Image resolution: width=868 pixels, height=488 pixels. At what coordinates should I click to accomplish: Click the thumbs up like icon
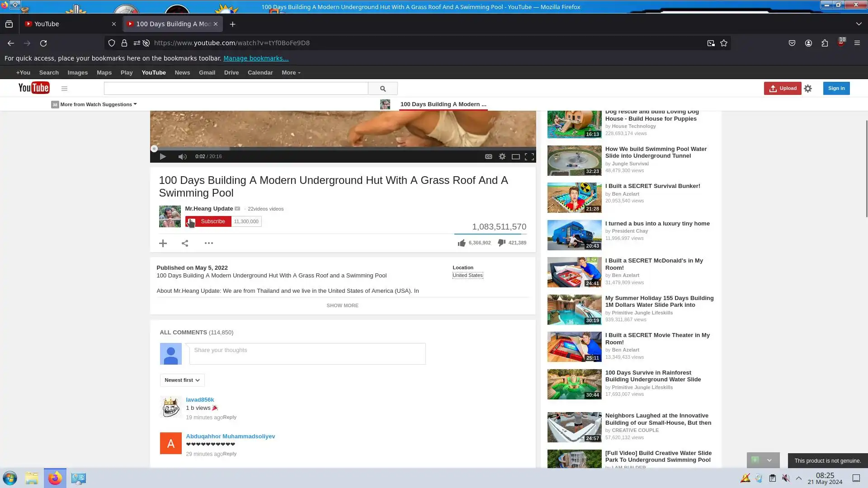[x=461, y=243]
